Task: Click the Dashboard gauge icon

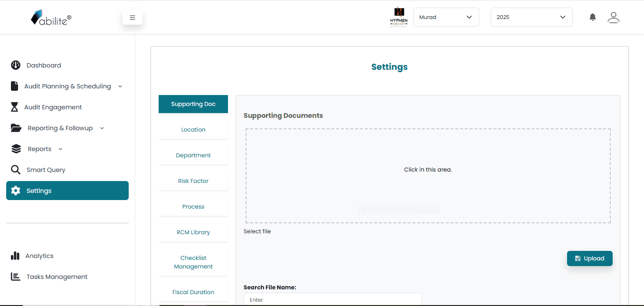Action: 16,65
